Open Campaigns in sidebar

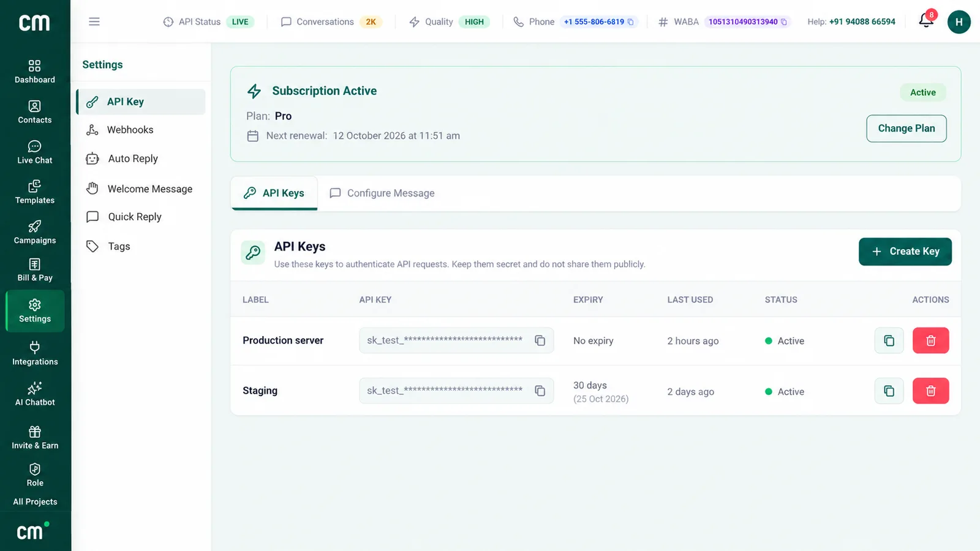coord(35,233)
